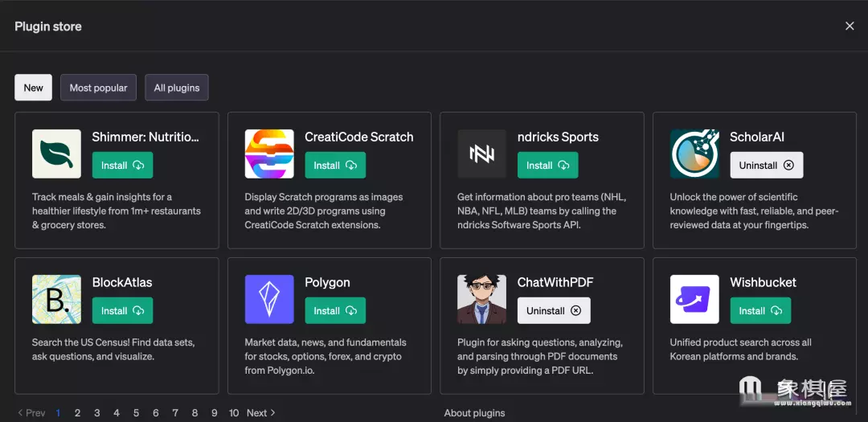This screenshot has width=868, height=422.
Task: Jump to page 5 of plugins
Action: [136, 413]
